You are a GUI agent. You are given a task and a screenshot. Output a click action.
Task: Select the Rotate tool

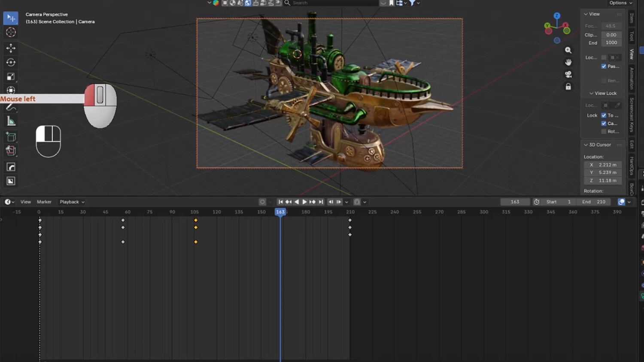(x=11, y=62)
